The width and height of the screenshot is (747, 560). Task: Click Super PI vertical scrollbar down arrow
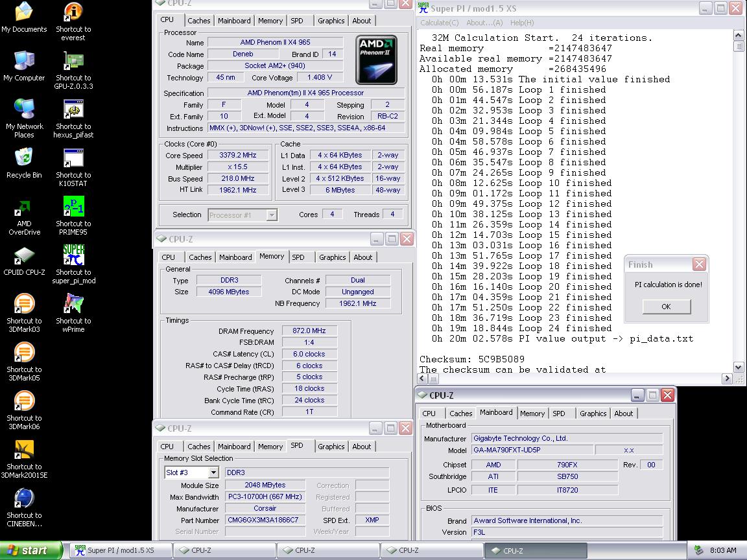click(738, 367)
